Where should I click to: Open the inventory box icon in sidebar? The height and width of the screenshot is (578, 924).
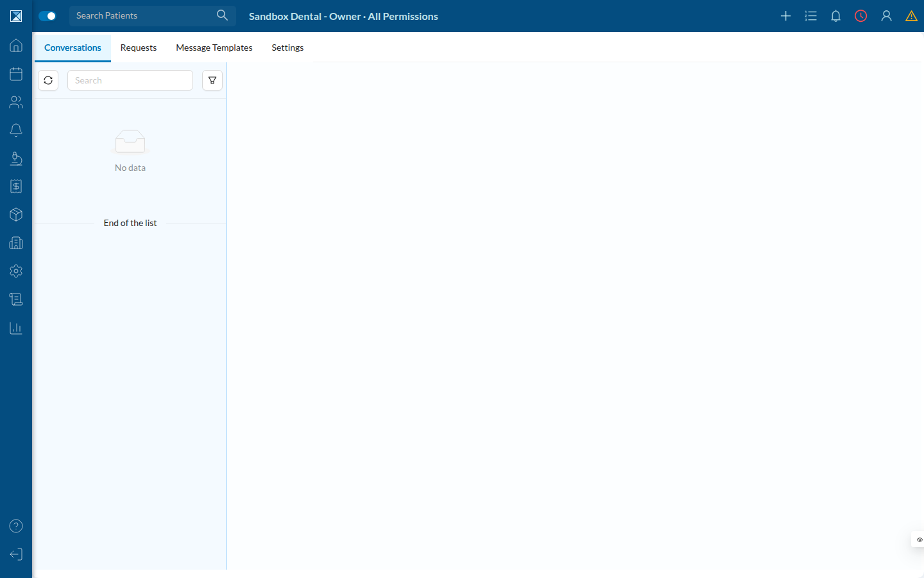[x=16, y=215]
